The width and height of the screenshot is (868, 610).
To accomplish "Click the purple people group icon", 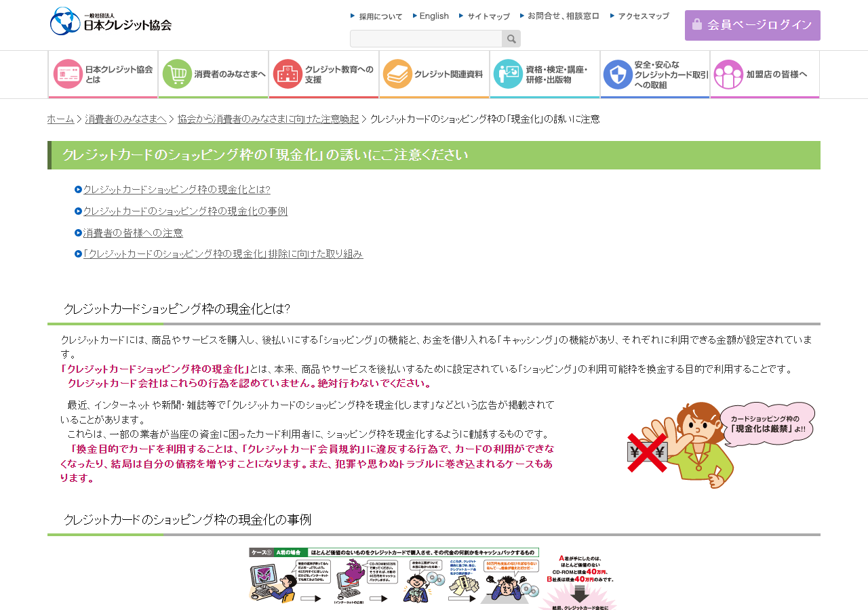I will [x=728, y=74].
